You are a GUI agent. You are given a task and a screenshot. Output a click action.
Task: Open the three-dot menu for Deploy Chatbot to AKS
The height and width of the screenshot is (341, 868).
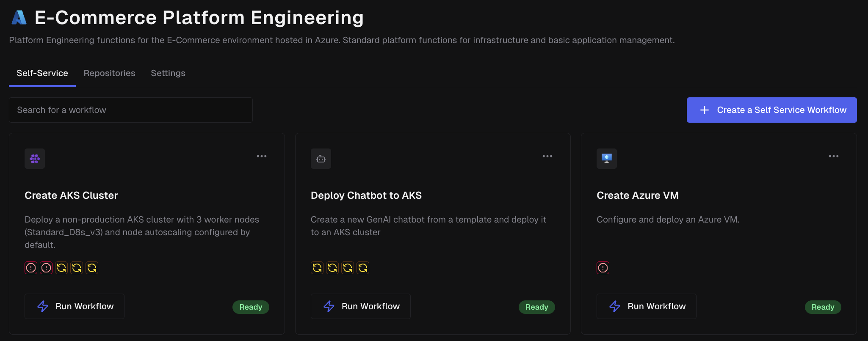547,156
